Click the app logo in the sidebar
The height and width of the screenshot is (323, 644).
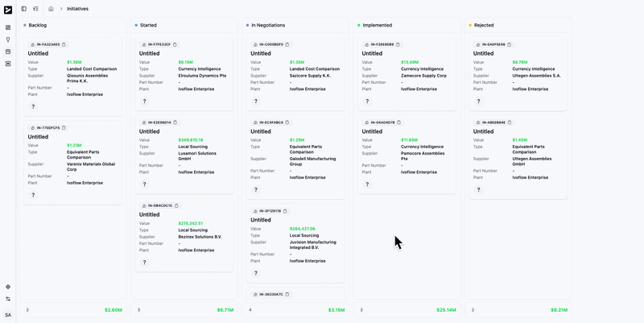(x=8, y=10)
